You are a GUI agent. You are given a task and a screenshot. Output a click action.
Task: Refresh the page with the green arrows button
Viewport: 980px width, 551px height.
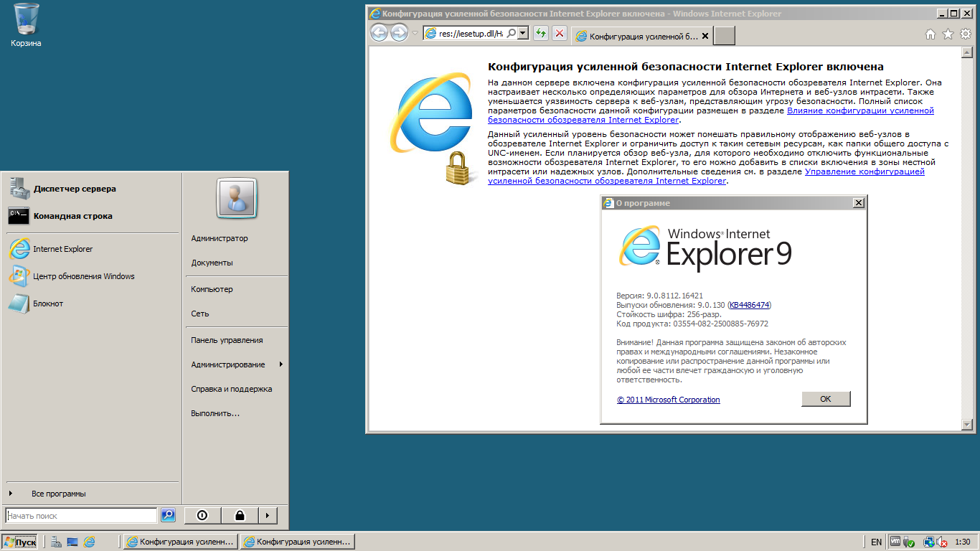point(541,33)
